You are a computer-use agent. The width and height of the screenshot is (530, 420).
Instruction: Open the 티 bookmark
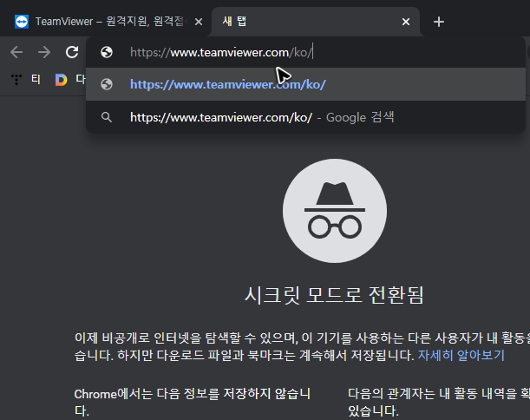tap(36, 79)
